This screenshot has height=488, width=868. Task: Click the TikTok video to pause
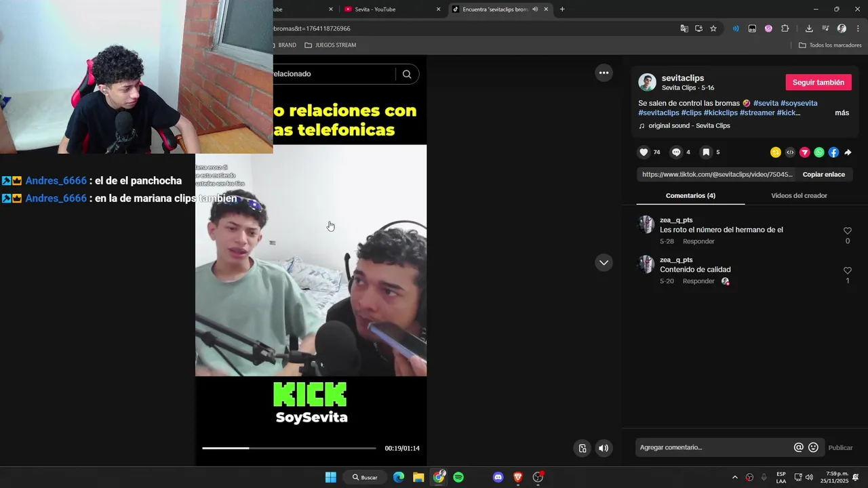(x=311, y=260)
